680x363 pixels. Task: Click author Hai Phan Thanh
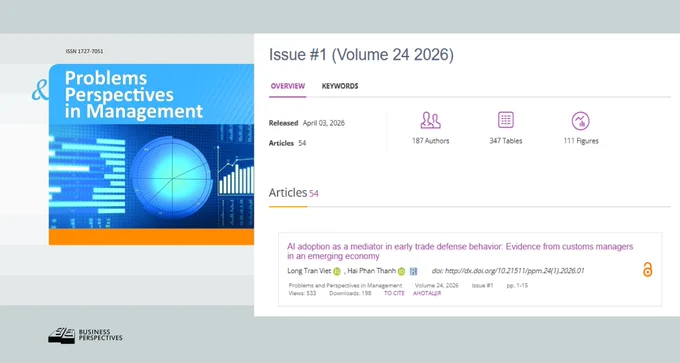click(x=372, y=271)
